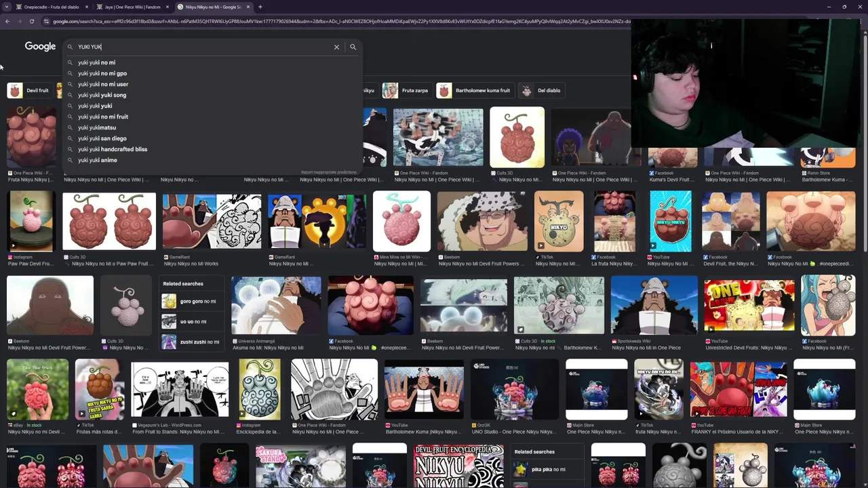
Task: Go back with the browser back arrow
Action: click(x=7, y=22)
